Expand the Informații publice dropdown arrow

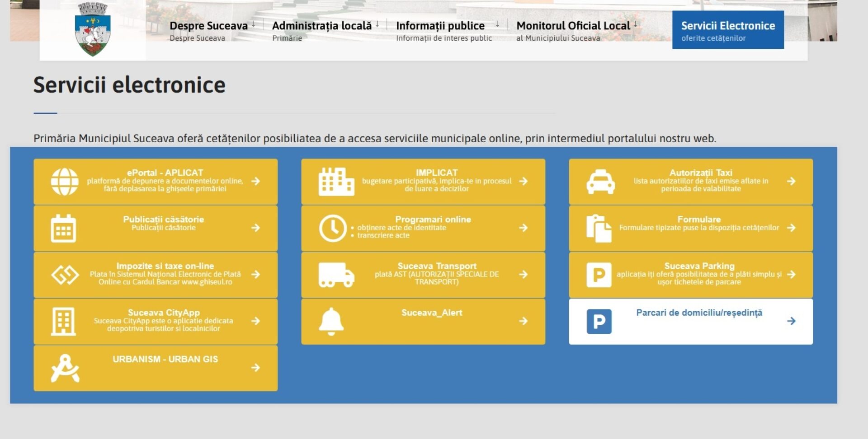(497, 24)
